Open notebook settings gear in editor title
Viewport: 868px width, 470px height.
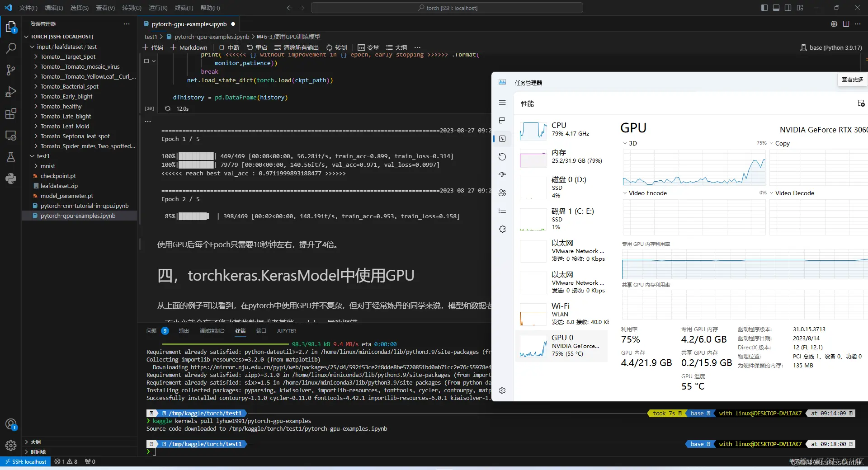coord(834,24)
